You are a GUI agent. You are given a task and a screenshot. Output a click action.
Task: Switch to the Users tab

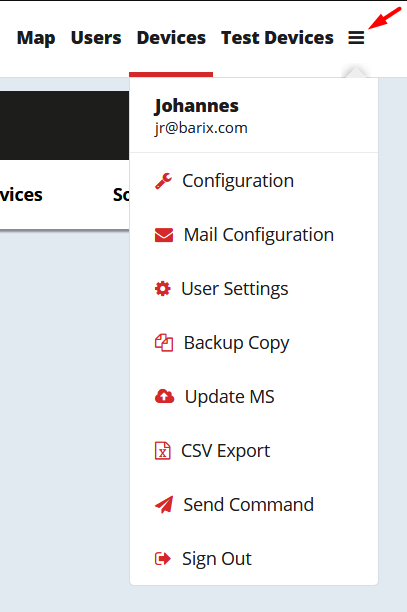point(96,38)
